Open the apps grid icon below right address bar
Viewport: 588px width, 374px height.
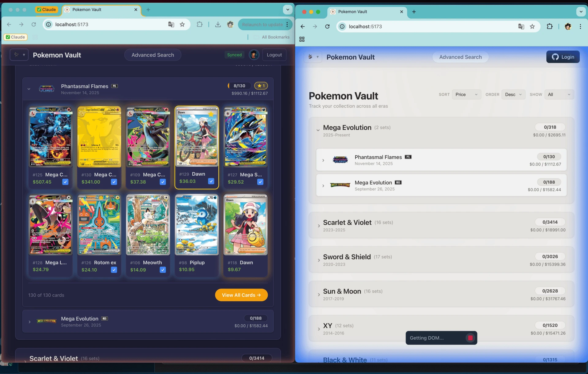click(x=302, y=39)
